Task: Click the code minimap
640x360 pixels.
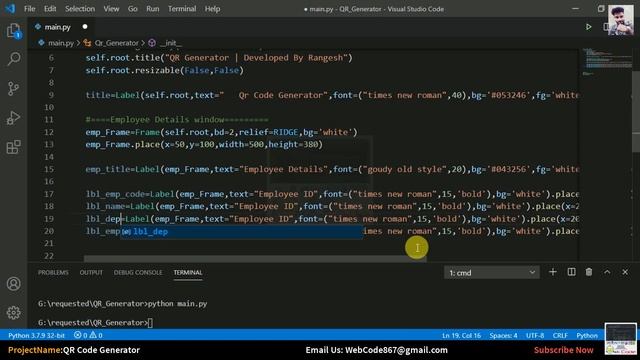Action: tap(606, 61)
